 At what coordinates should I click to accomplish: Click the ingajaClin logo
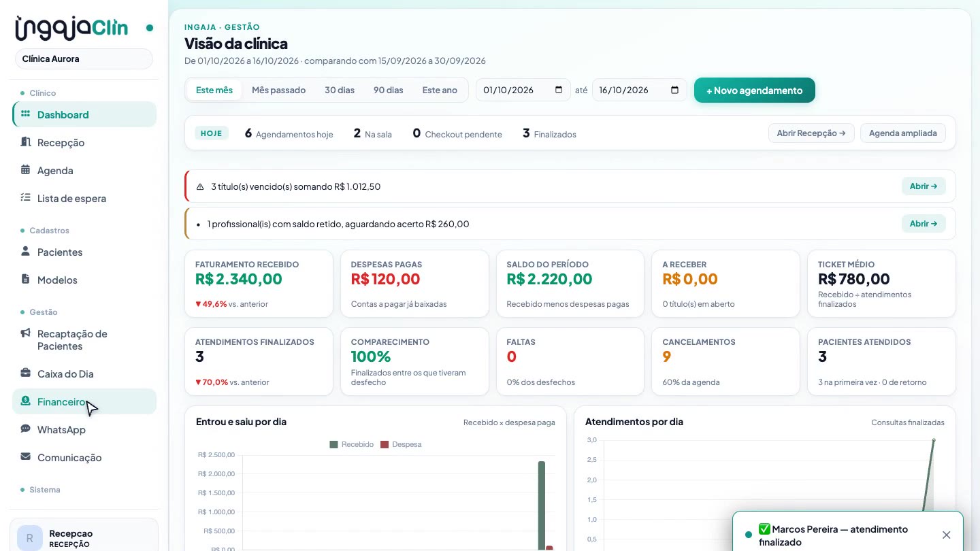71,28
